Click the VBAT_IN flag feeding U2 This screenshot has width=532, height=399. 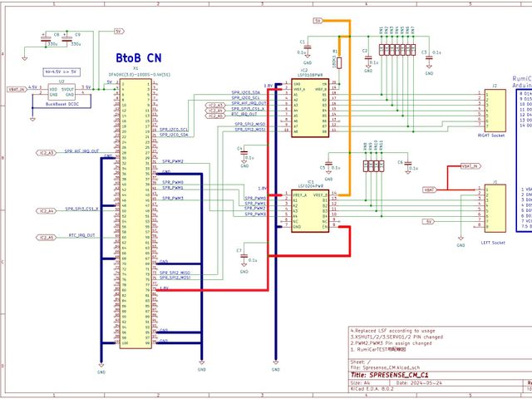click(17, 89)
